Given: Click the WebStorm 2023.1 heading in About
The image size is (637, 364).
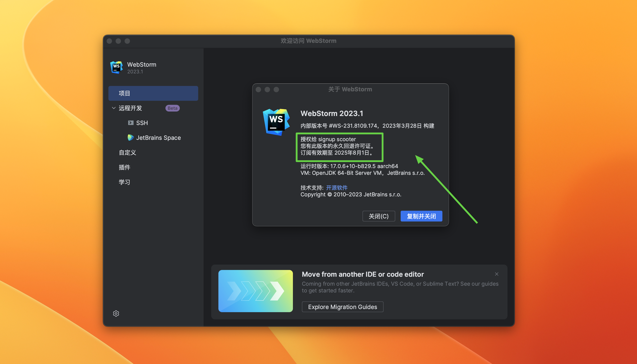Looking at the screenshot, I should tap(332, 113).
